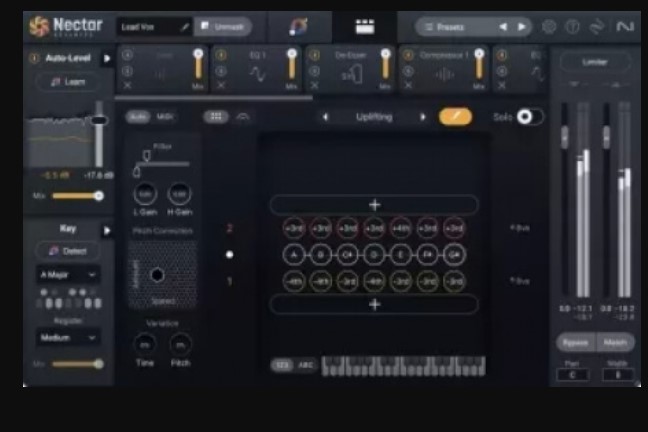Select next preset arrow
The width and height of the screenshot is (648, 432).
pos(522,27)
